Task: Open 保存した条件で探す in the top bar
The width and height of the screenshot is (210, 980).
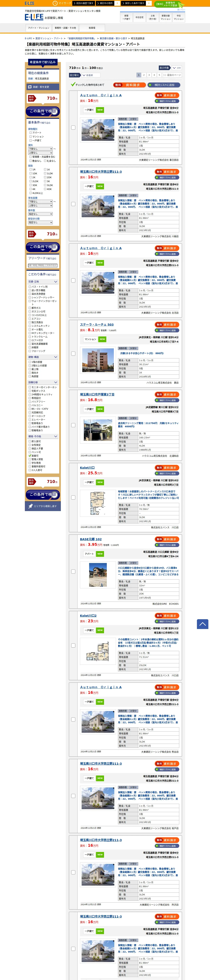Action: [133, 3]
